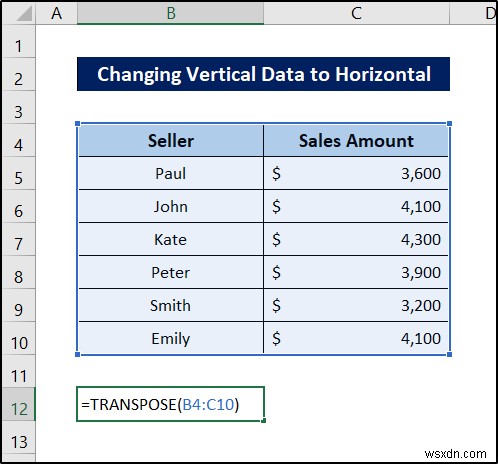Click Emily's sales amount cell in row 10
Viewport: 498px width, 464px height.
356,338
